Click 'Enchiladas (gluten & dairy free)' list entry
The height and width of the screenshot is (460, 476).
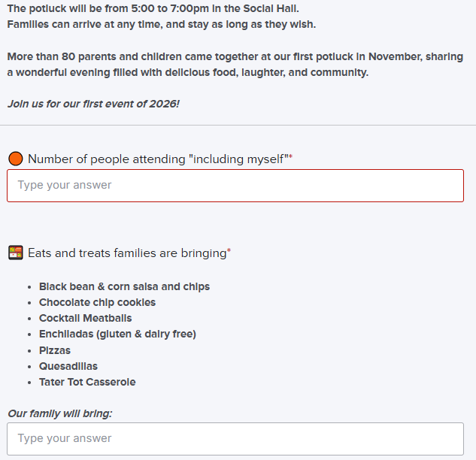(x=117, y=334)
